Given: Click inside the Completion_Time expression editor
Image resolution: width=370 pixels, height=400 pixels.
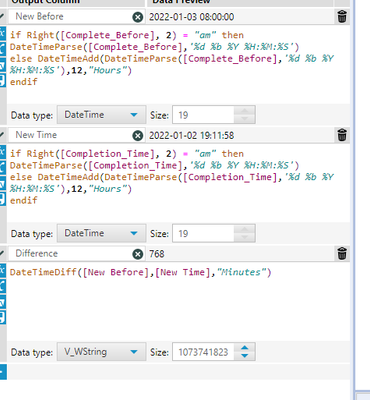Looking at the screenshot, I should coord(178,182).
